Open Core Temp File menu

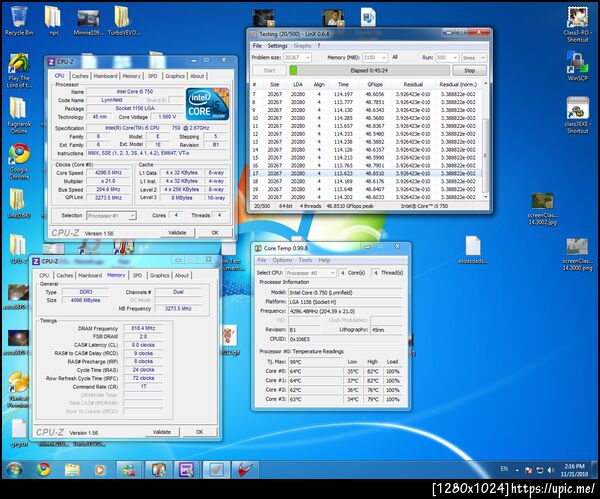[262, 260]
